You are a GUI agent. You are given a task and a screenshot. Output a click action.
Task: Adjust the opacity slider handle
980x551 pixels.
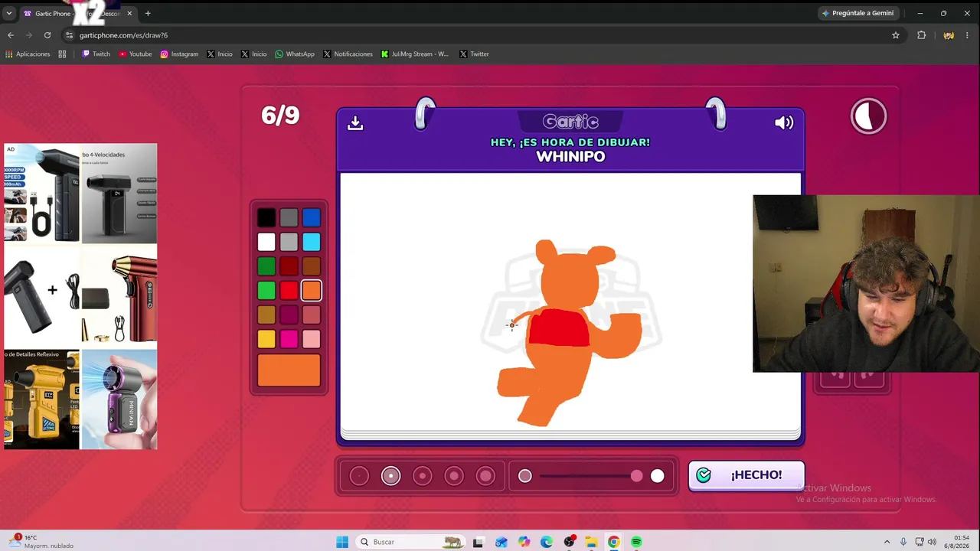pos(637,476)
